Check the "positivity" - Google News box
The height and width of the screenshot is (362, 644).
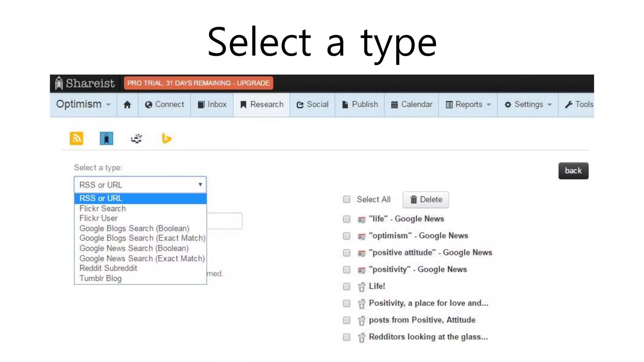coord(347,270)
